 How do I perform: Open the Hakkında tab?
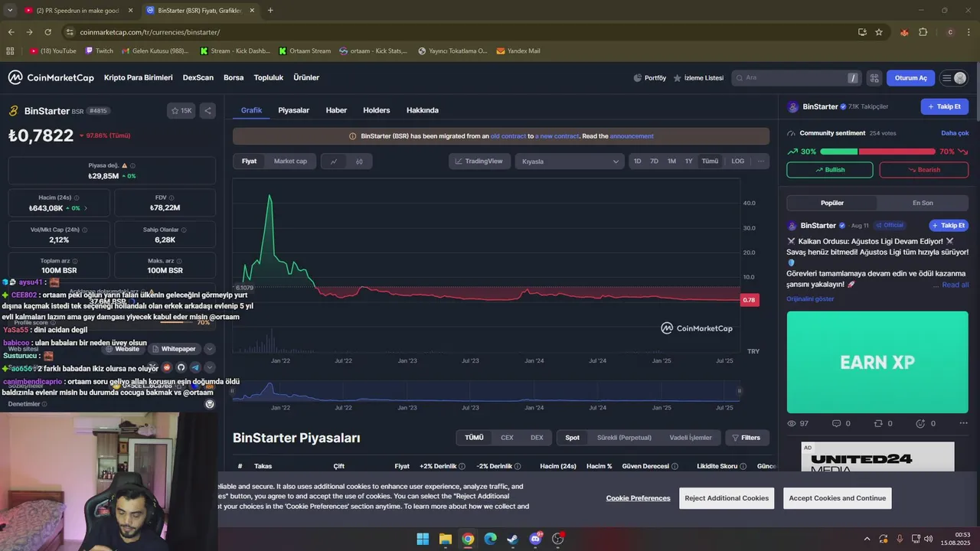tap(423, 110)
